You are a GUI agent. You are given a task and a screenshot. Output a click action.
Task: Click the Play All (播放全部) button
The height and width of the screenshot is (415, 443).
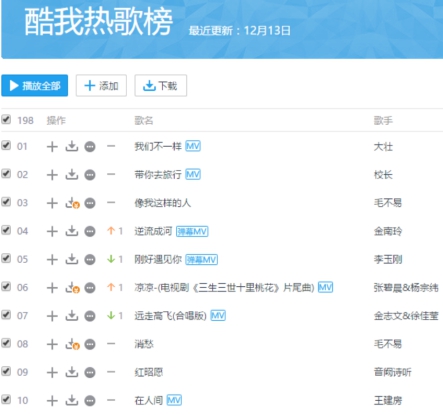35,86
